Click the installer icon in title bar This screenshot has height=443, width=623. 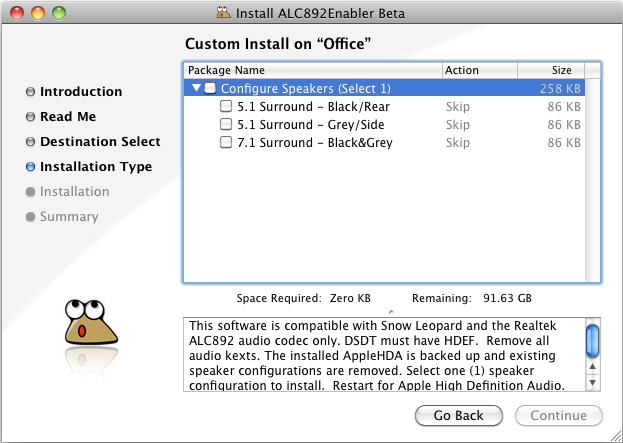point(223,14)
